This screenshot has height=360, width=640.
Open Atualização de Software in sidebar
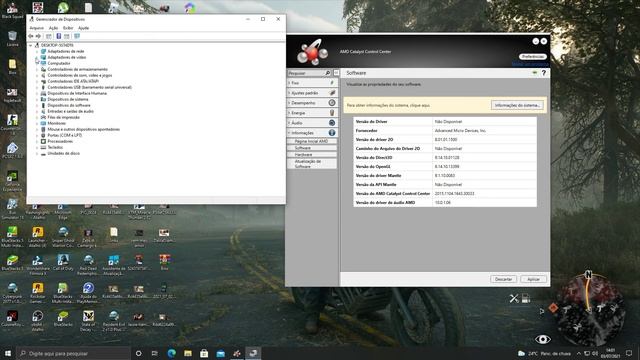click(311, 164)
